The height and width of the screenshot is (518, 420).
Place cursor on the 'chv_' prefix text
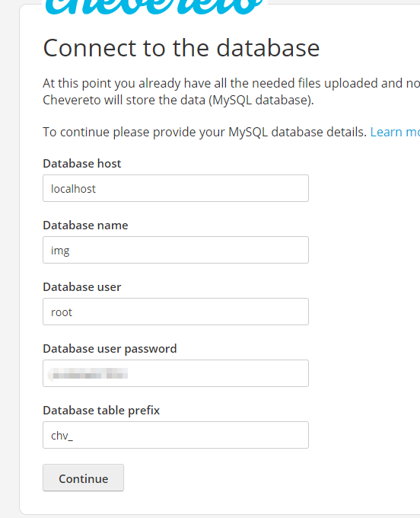click(62, 436)
